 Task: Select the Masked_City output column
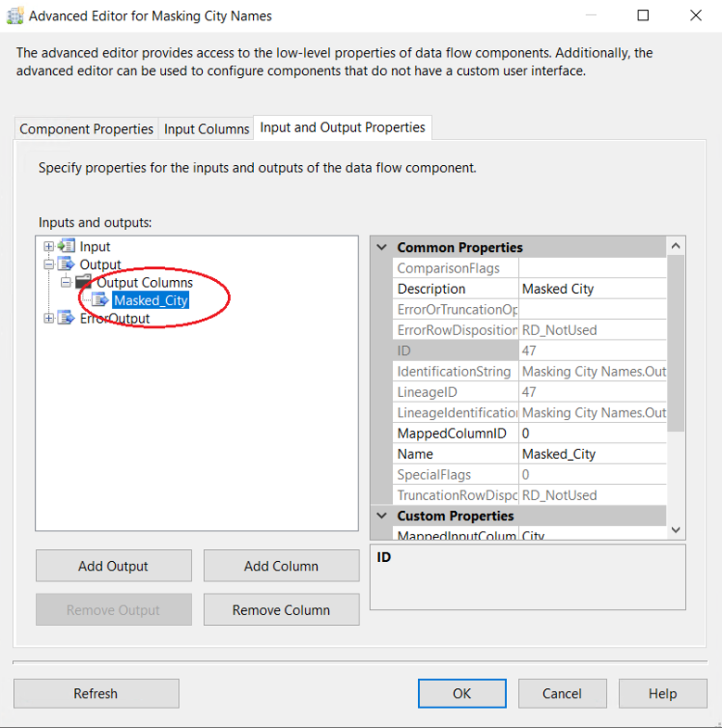150,300
